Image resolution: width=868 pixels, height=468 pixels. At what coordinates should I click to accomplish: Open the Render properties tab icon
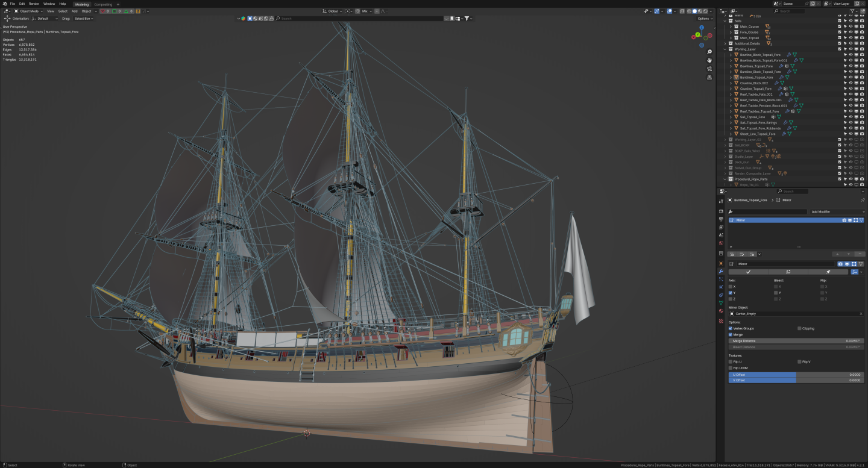tap(721, 211)
